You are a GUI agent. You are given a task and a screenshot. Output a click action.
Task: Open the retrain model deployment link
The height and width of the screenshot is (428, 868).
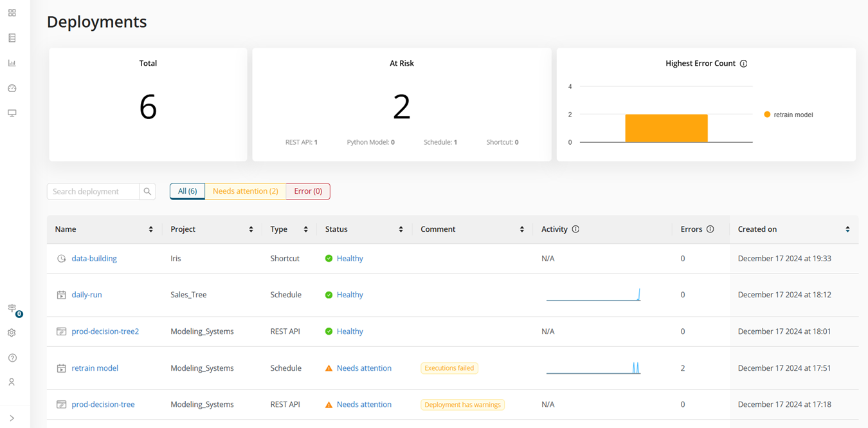tap(95, 368)
